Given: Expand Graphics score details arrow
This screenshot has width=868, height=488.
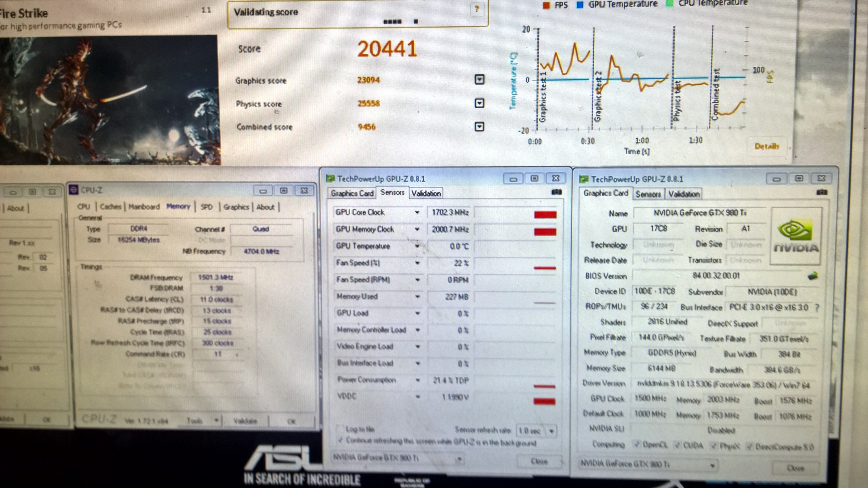Looking at the screenshot, I should pyautogui.click(x=479, y=79).
